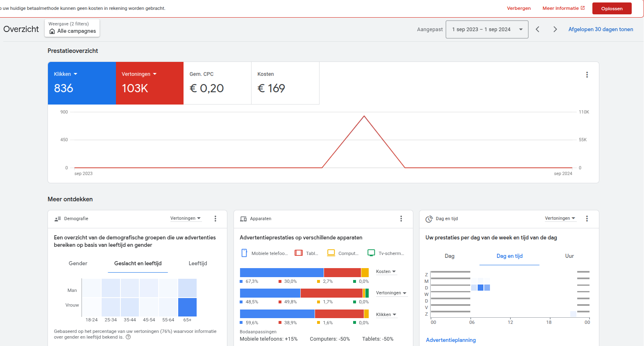This screenshot has width=644, height=346.
Task: Select the Kosten scorecard
Action: [x=285, y=83]
